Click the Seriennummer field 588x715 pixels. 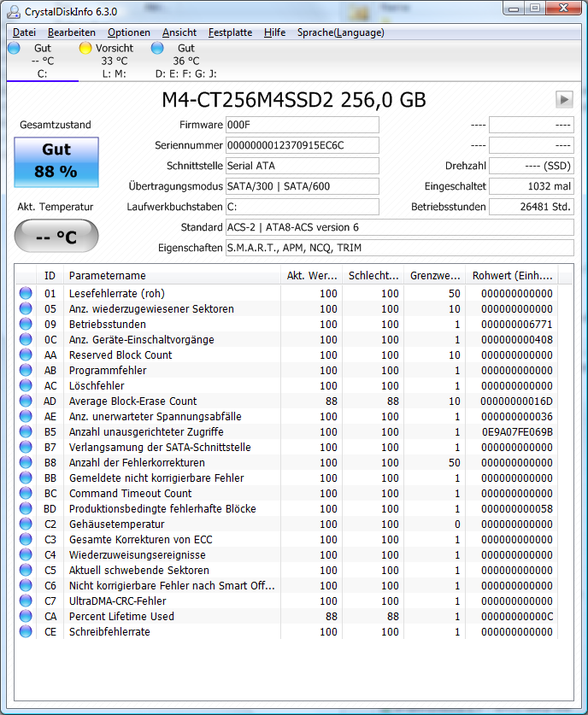point(303,145)
